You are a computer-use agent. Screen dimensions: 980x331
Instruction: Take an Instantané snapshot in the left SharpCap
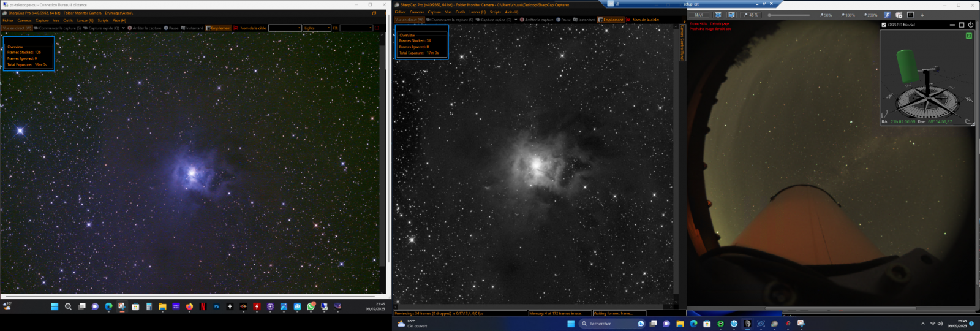tap(192, 28)
